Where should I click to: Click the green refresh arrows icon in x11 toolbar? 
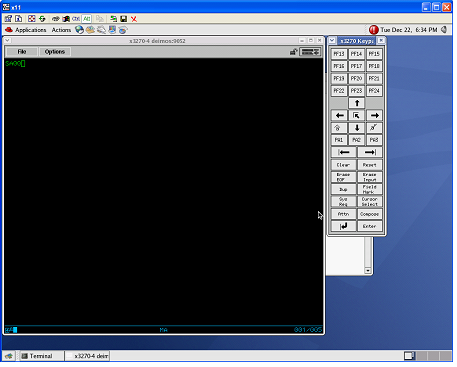click(x=42, y=19)
